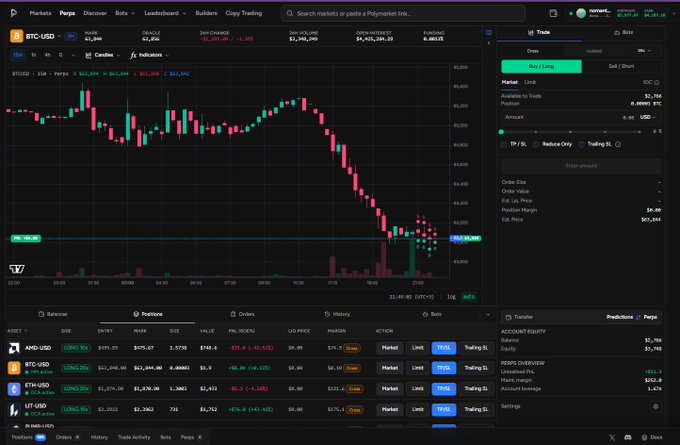Click the platform logo in the top-left corner
Screen dimensions: 680x445
coord(13,13)
